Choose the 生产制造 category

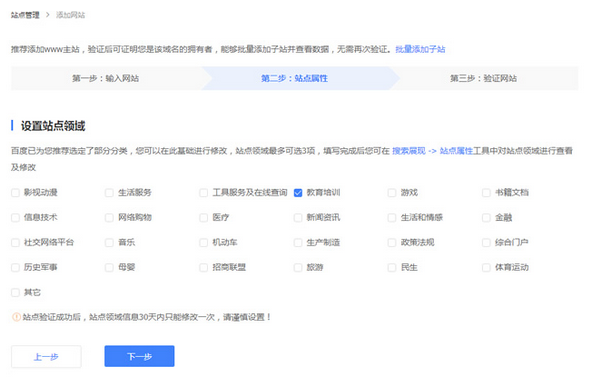point(298,243)
